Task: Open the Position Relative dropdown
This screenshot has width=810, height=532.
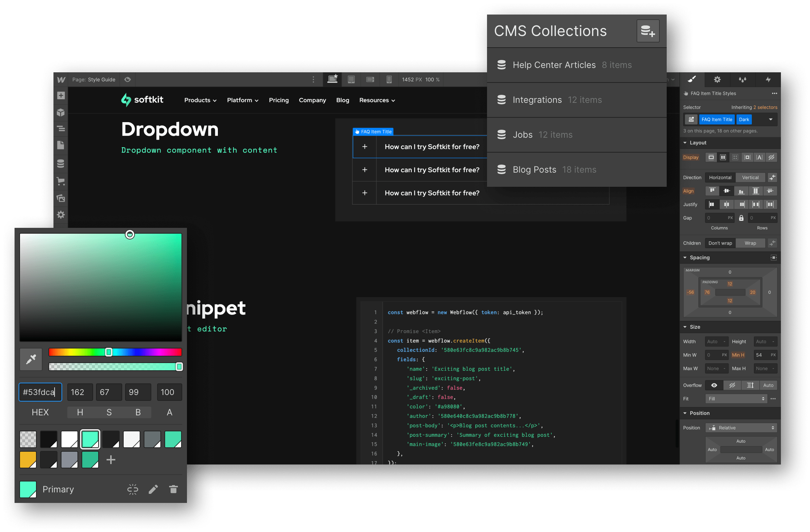Action: coord(741,428)
